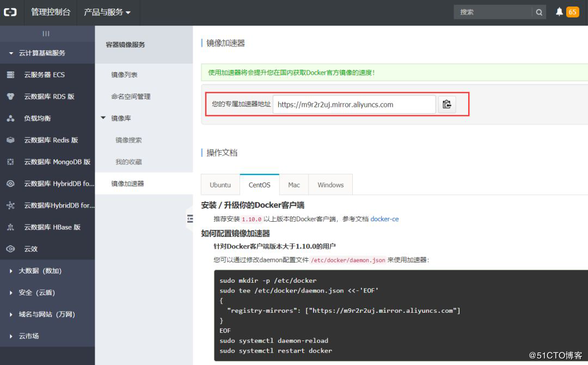Click the /etc/docker/daemon.json path text
Viewport: 588px width, 365px height.
point(348,260)
